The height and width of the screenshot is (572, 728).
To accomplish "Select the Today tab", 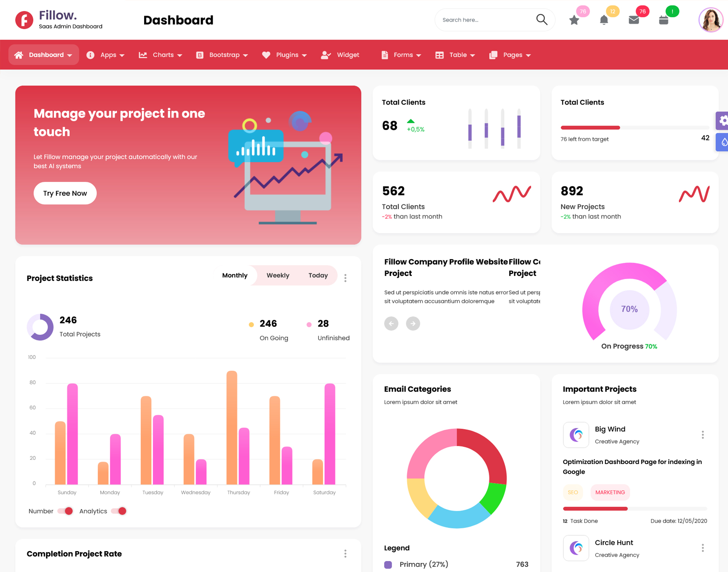I will coord(318,275).
